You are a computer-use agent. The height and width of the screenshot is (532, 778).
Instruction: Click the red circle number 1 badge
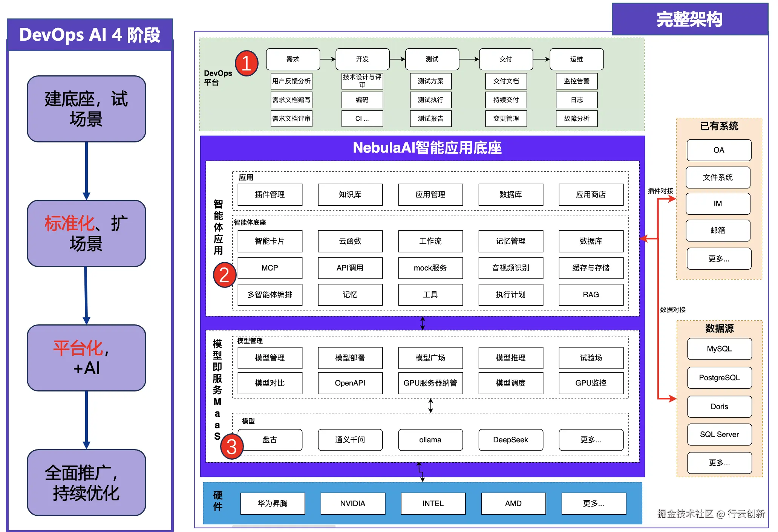[247, 63]
